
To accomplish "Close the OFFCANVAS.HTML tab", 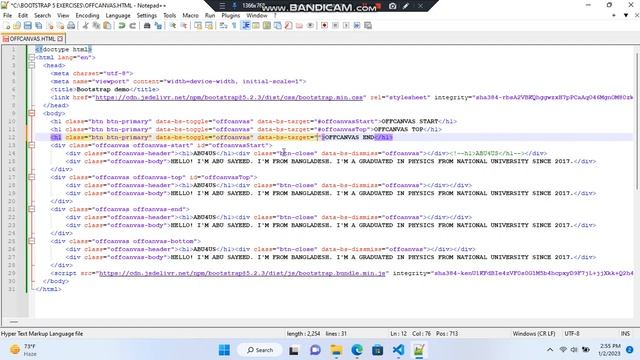I will (60, 39).
